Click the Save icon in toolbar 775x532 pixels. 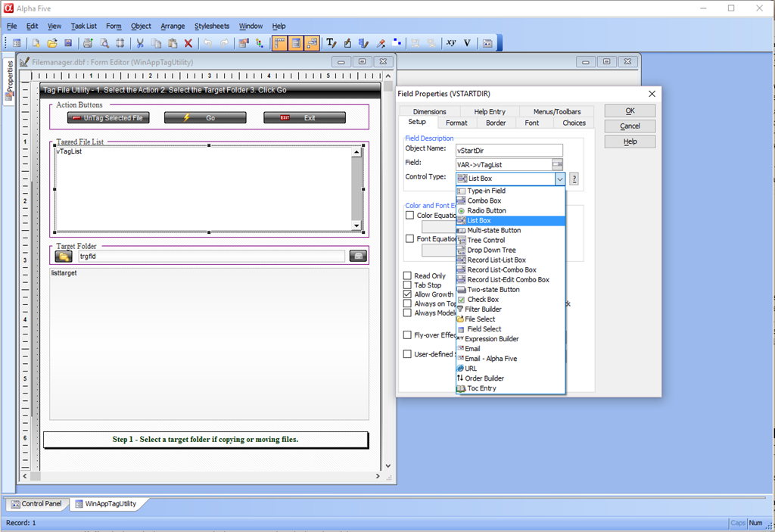click(68, 43)
